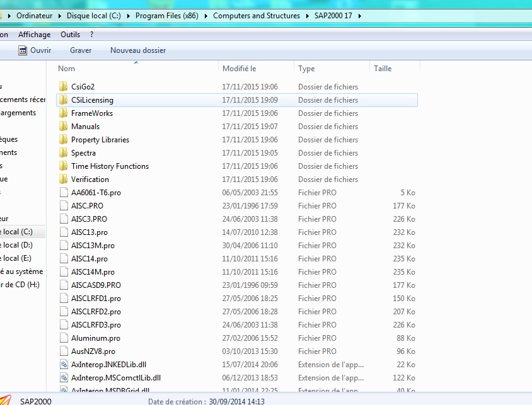Click the AxInterop.MSComctlLib.dll file name
This screenshot has width=532, height=405.
click(116, 378)
